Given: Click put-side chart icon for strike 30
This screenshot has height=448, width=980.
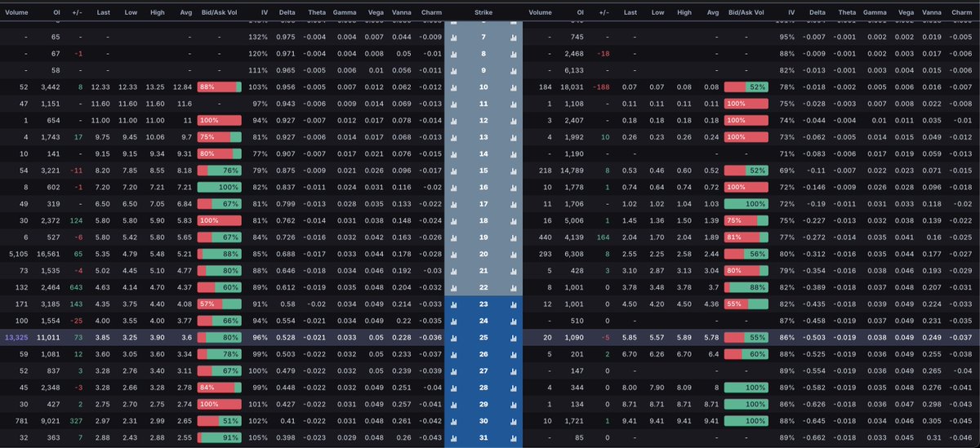Looking at the screenshot, I should coord(514,420).
